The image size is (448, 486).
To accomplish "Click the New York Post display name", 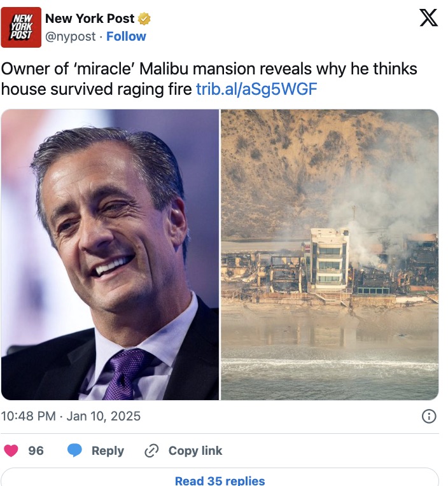I will 90,18.
